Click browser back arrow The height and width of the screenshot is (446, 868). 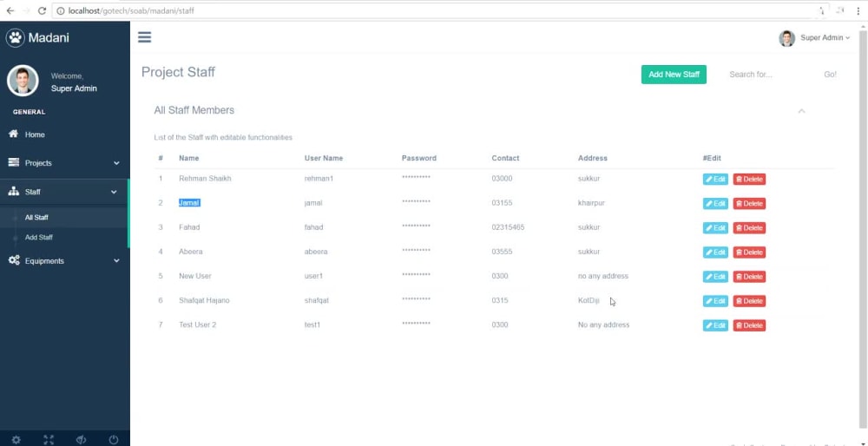pyautogui.click(x=10, y=10)
